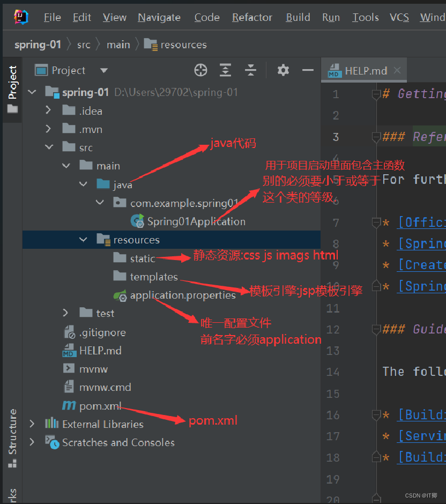
Task: Click the spring-01 module folder icon
Action: (52, 92)
